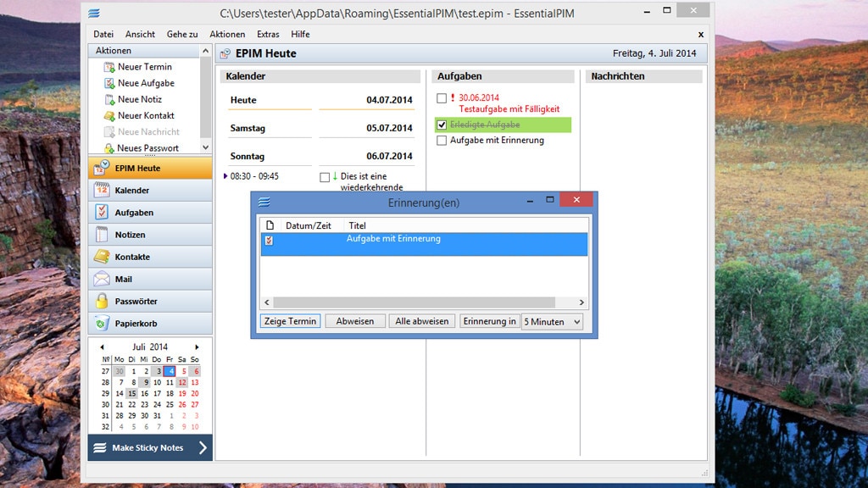
Task: Open the Hilfe menu
Action: tap(301, 34)
